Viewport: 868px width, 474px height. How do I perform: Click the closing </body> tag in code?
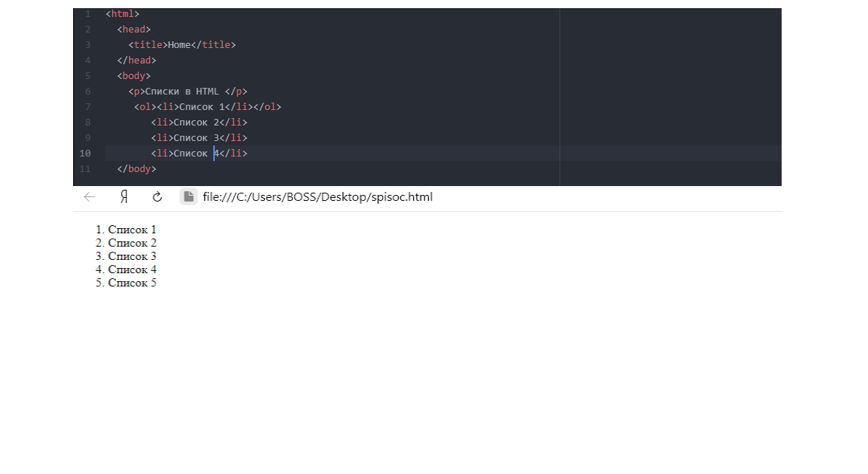click(x=137, y=169)
